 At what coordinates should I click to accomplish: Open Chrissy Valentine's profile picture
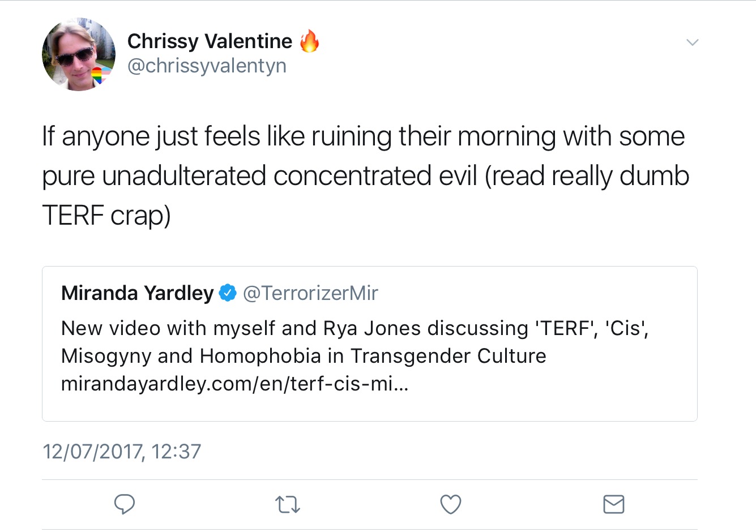click(78, 54)
